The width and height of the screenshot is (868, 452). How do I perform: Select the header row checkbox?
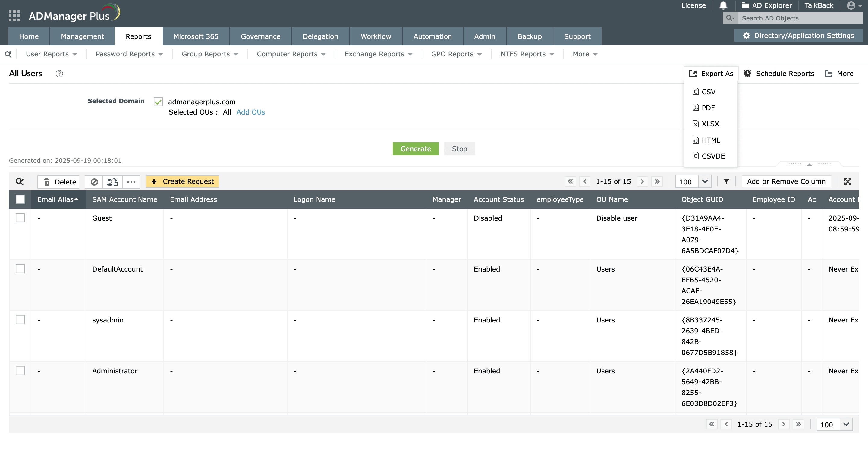pos(20,199)
